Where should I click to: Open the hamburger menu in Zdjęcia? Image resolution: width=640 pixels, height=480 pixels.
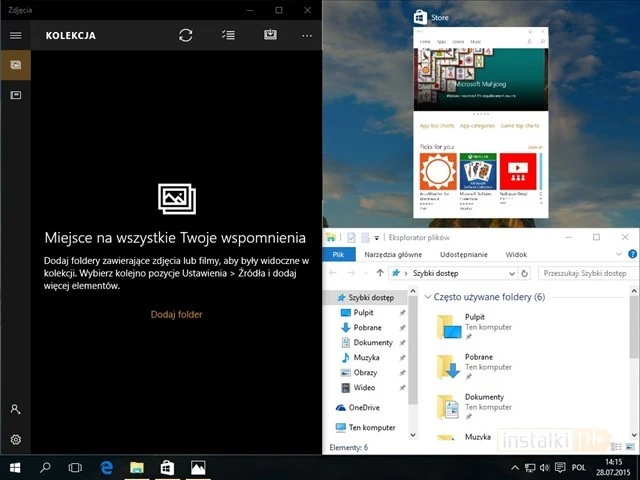(15, 35)
